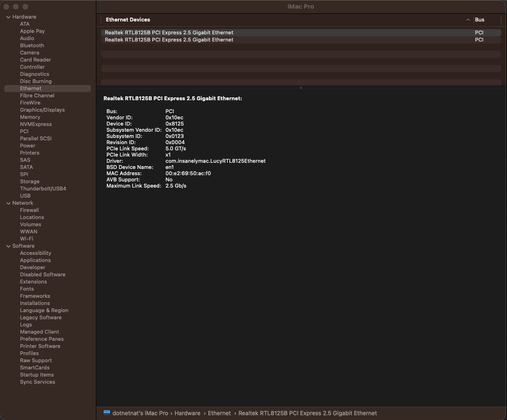The height and width of the screenshot is (420, 507).
Task: Select Audio hardware category
Action: (27, 38)
